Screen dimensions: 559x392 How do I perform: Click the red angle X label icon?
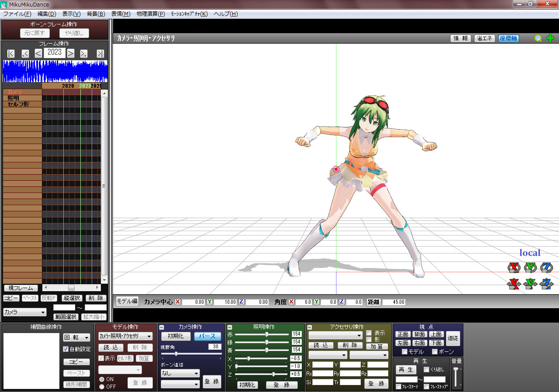pyautogui.click(x=291, y=302)
